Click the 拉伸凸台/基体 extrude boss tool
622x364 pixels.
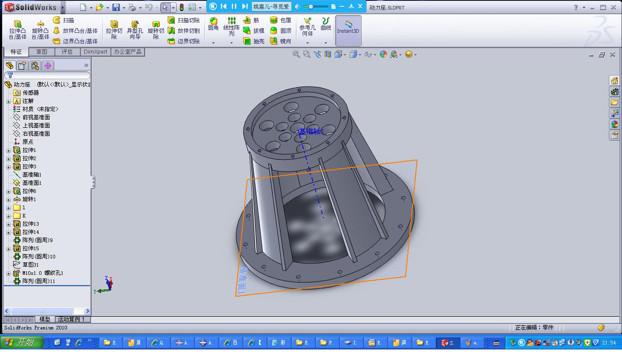pos(18,30)
